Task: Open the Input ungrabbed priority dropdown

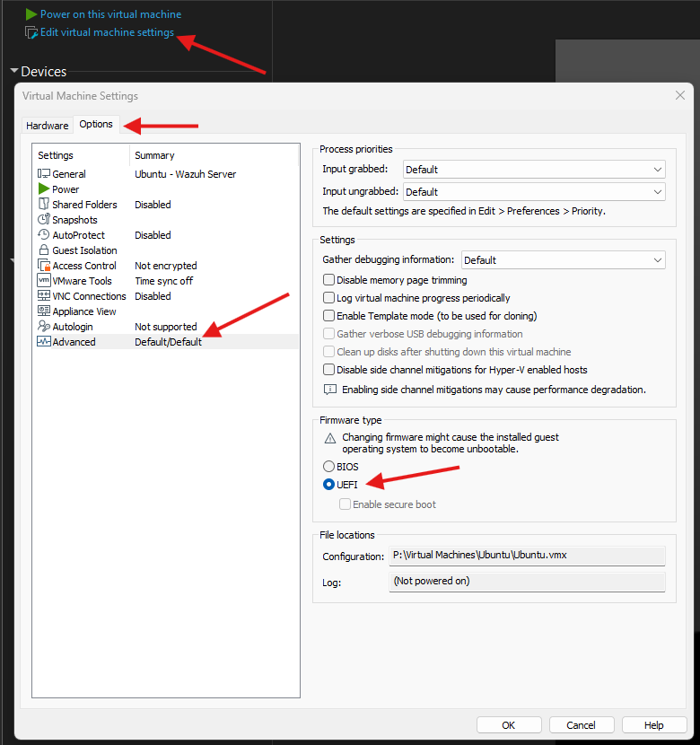Action: click(534, 192)
